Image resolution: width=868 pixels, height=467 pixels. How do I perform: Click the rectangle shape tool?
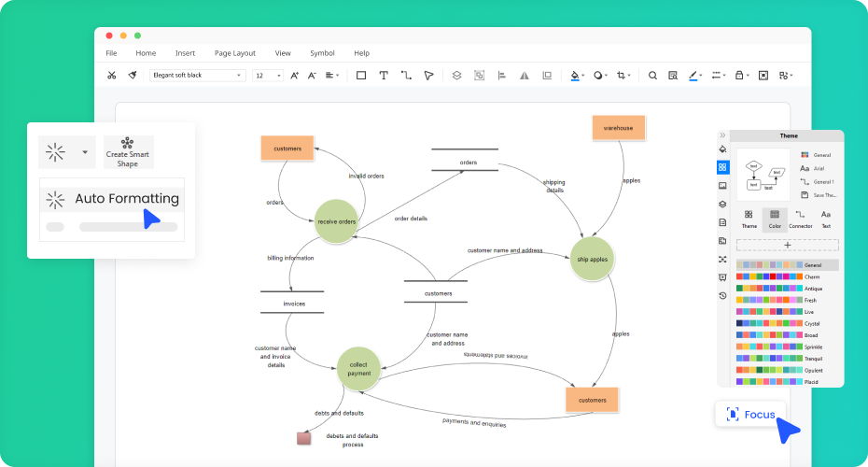click(361, 76)
